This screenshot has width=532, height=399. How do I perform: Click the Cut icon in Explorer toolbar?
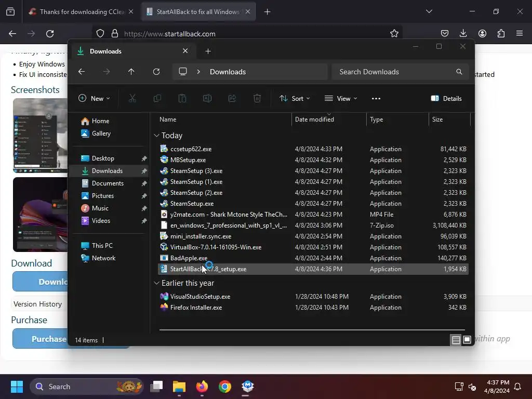coord(132,98)
